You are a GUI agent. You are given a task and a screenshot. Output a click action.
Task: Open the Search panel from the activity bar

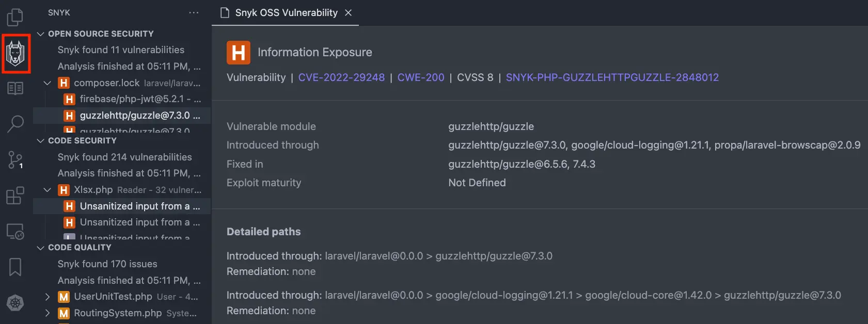coord(15,124)
